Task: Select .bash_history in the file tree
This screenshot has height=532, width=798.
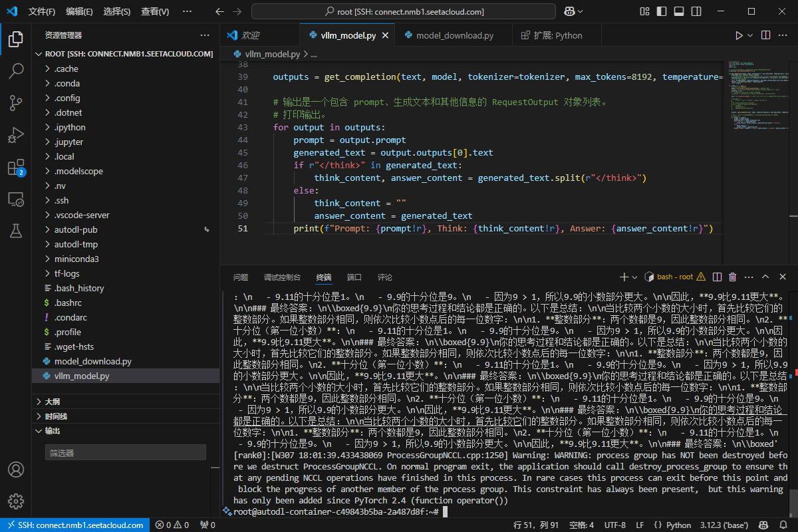Action: (x=126, y=288)
